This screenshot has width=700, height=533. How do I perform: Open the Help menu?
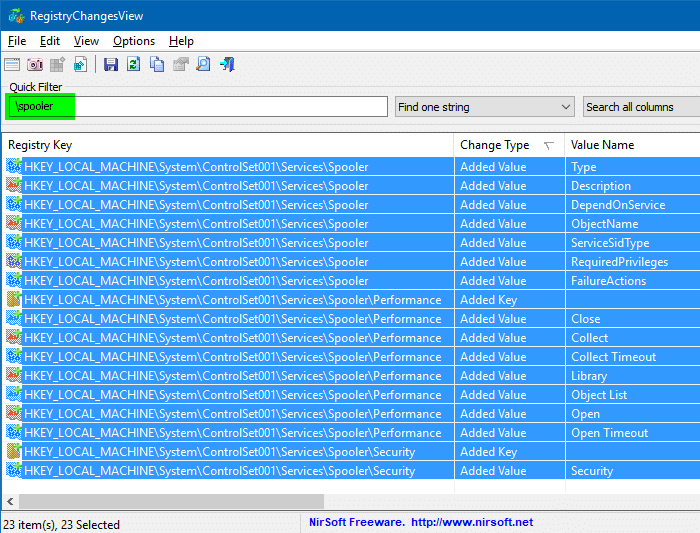(x=181, y=41)
